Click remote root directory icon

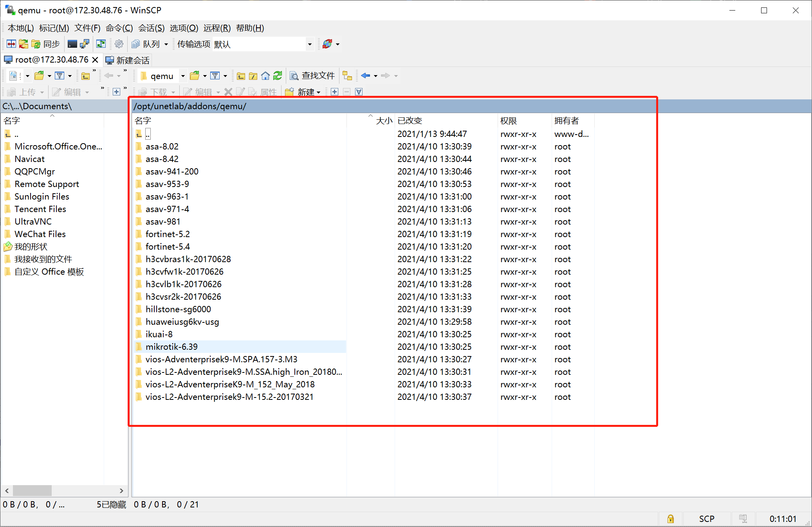pos(253,76)
